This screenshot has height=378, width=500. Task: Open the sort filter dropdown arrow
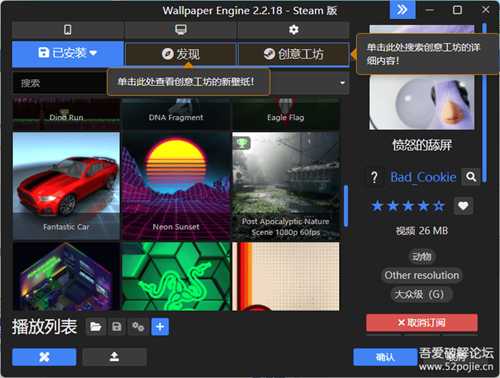point(342,83)
